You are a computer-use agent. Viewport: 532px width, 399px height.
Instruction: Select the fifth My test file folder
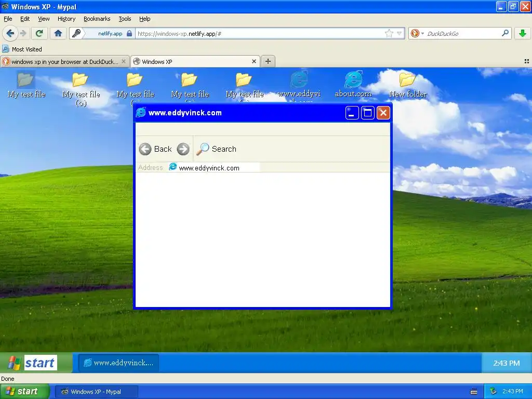tap(244, 87)
